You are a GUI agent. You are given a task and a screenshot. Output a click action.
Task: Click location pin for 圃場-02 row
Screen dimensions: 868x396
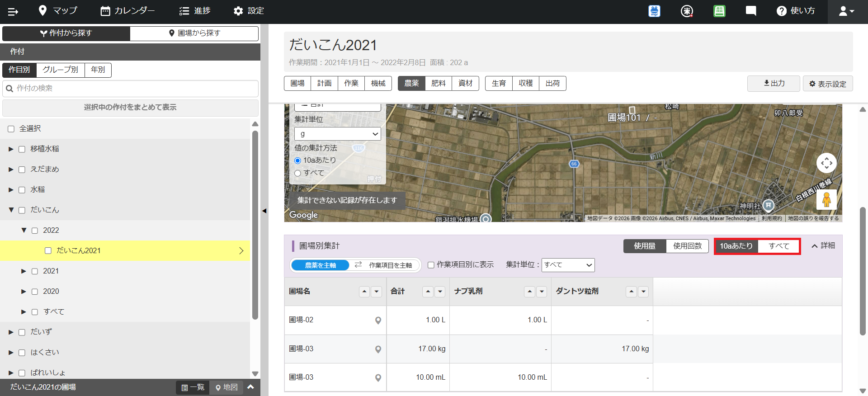(x=378, y=321)
